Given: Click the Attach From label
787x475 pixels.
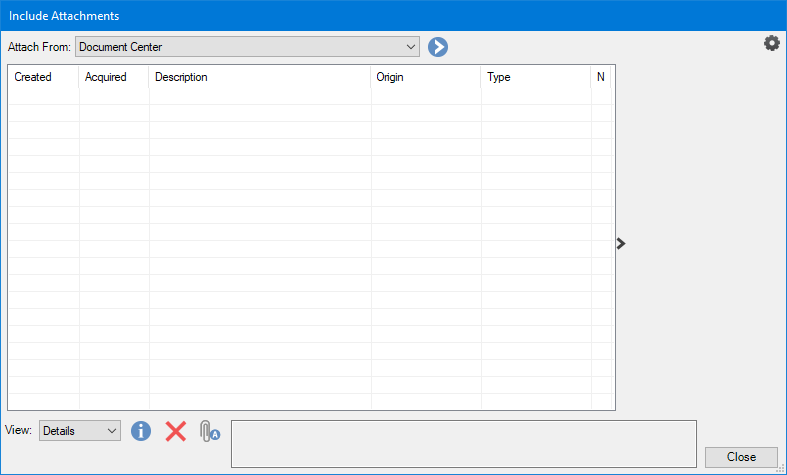Looking at the screenshot, I should pyautogui.click(x=39, y=47).
